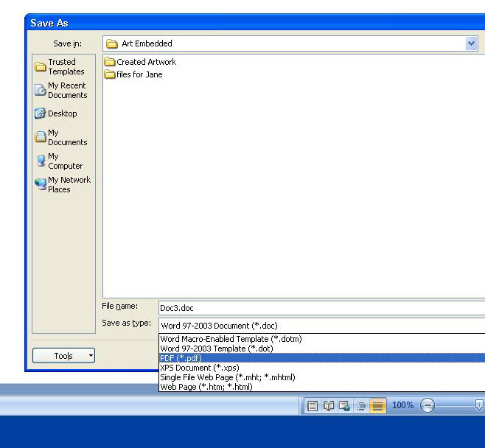
Task: Click the zoom out minus button
Action: pyautogui.click(x=428, y=405)
